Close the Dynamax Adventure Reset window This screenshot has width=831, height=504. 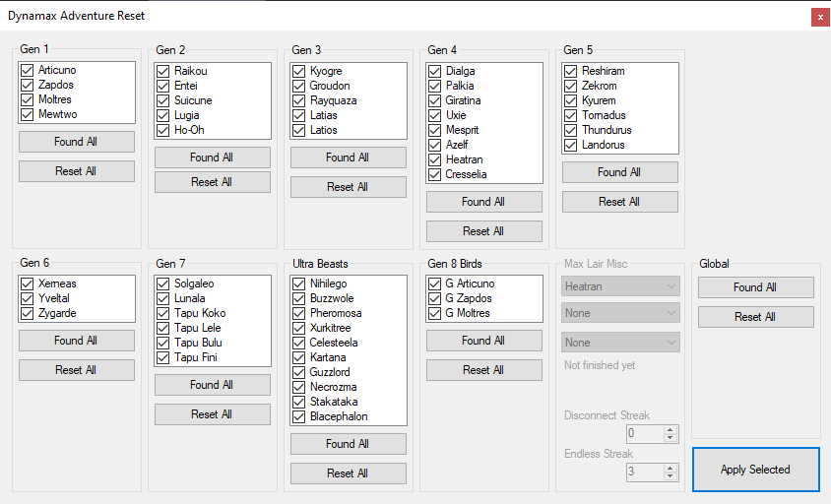pyautogui.click(x=820, y=17)
